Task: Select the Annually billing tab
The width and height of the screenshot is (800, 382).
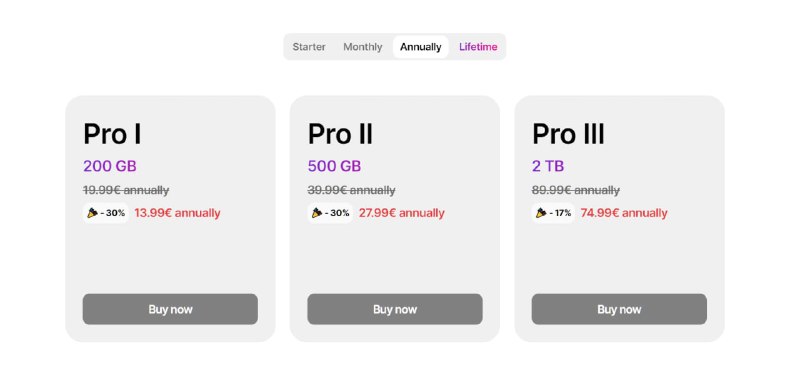Action: 420,47
